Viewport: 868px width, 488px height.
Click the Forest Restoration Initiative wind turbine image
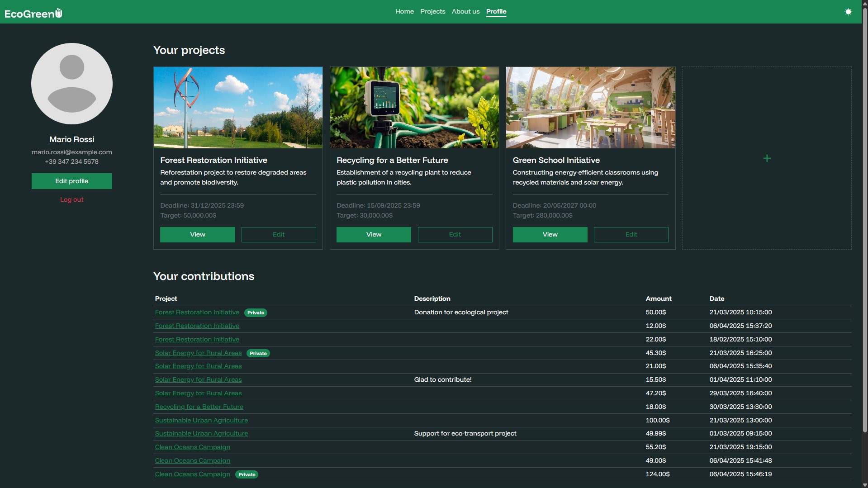[238, 108]
